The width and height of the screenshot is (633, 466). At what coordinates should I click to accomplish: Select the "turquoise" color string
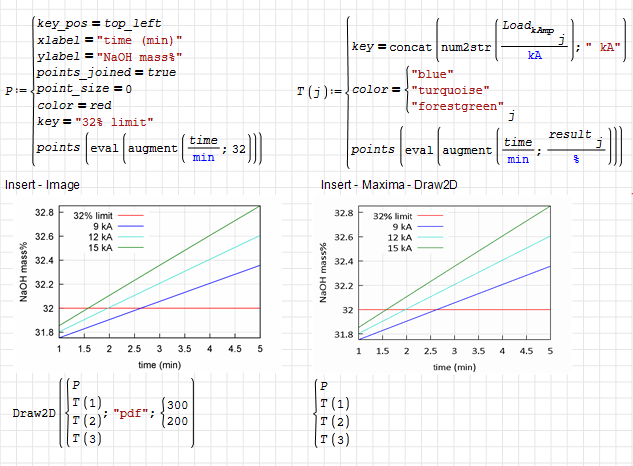tap(448, 90)
